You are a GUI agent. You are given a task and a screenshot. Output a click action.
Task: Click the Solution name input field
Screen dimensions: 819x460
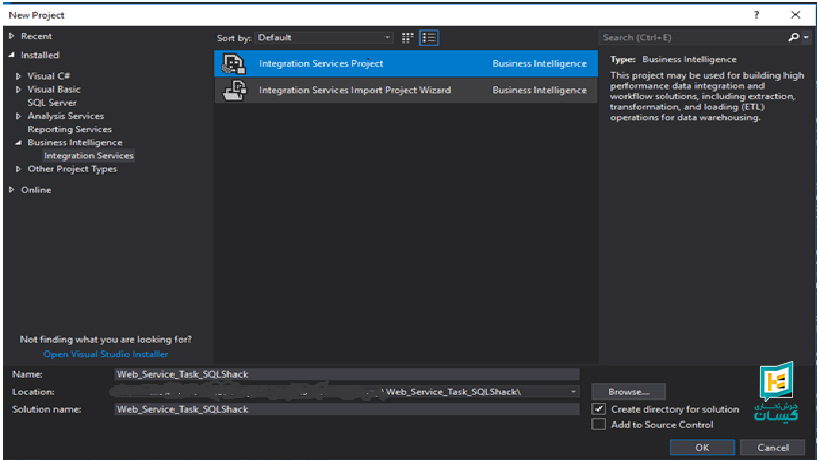[x=347, y=409]
